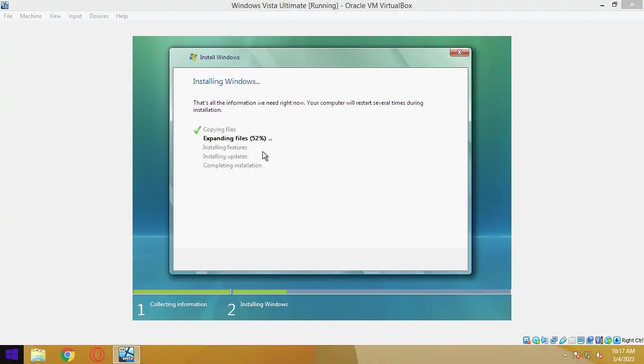Select the Vista VM taskbar button
Viewport: 644px width, 364px height.
(x=126, y=355)
